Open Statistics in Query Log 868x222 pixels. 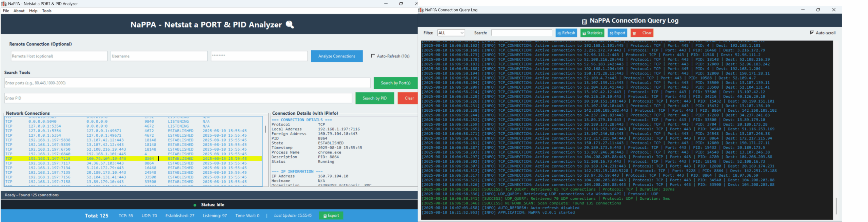[x=592, y=33]
